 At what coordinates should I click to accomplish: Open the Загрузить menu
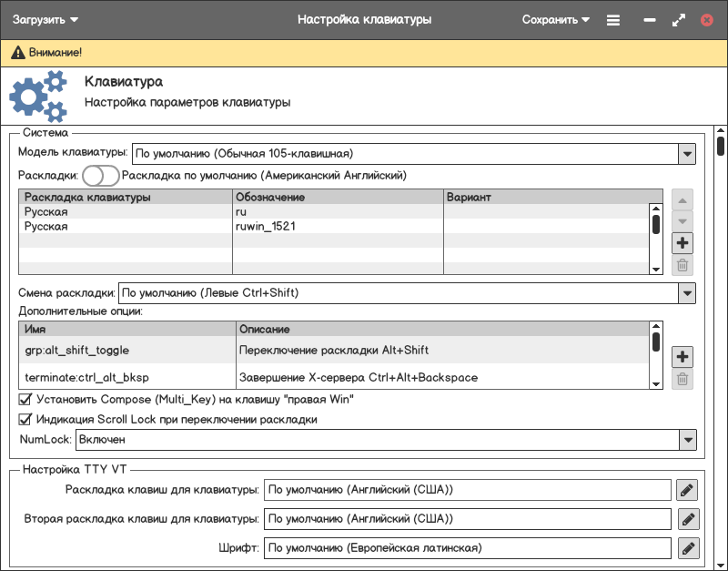pyautogui.click(x=45, y=19)
